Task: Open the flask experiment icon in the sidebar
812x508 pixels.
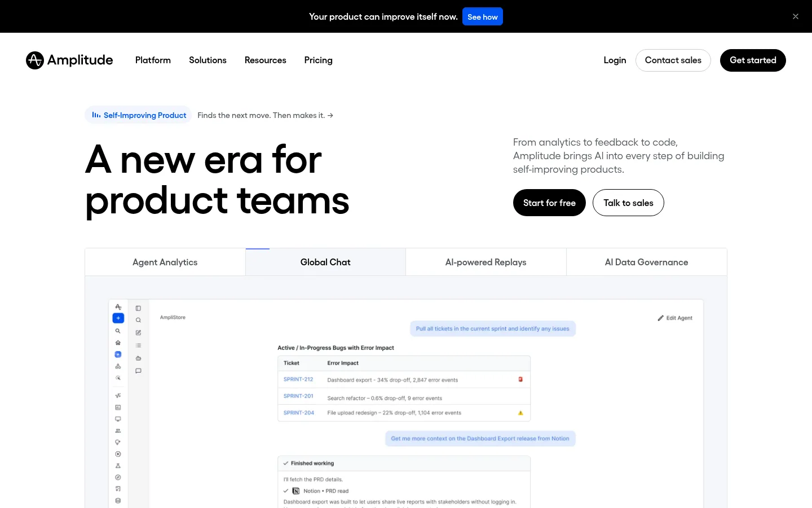Action: click(x=118, y=466)
